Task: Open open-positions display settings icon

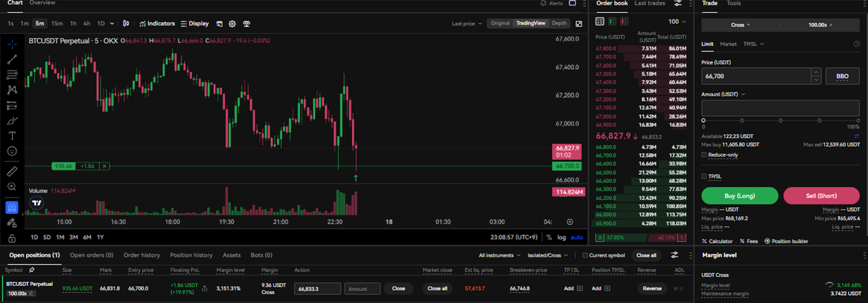Action: (x=674, y=255)
